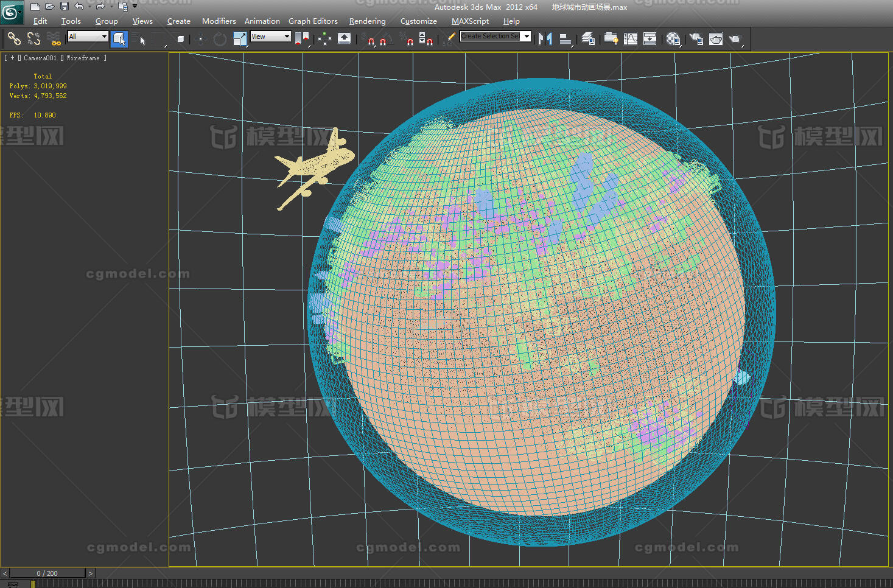Click the Mirror tool icon
The width and height of the screenshot is (893, 588).
point(545,39)
